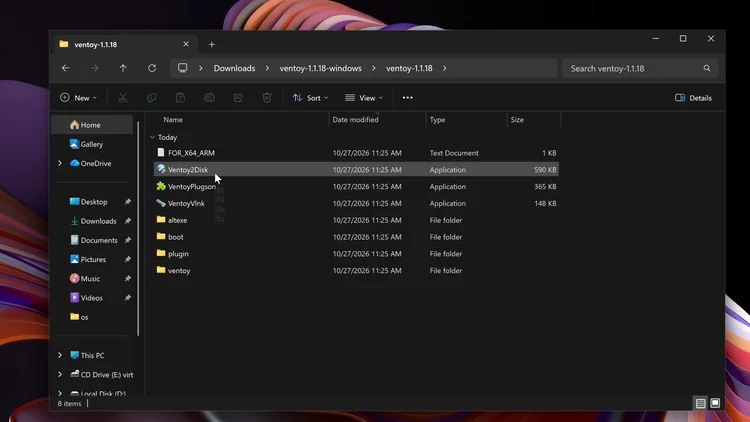Maximize the File Explorer window
The height and width of the screenshot is (422, 750).
coord(683,38)
